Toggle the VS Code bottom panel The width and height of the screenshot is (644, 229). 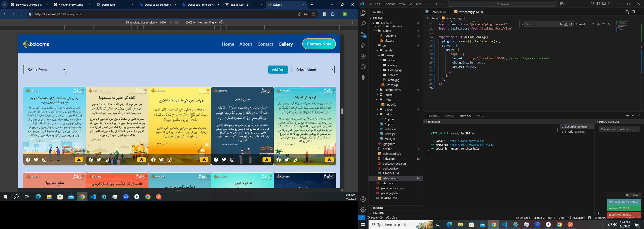(604, 4)
